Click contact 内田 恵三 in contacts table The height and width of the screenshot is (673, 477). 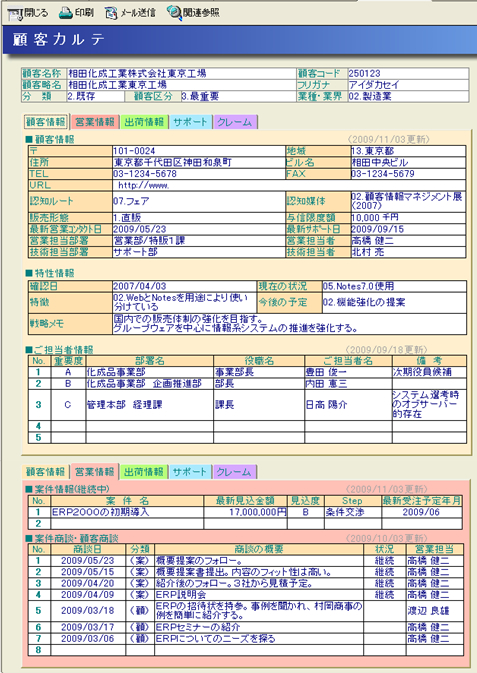326,383
